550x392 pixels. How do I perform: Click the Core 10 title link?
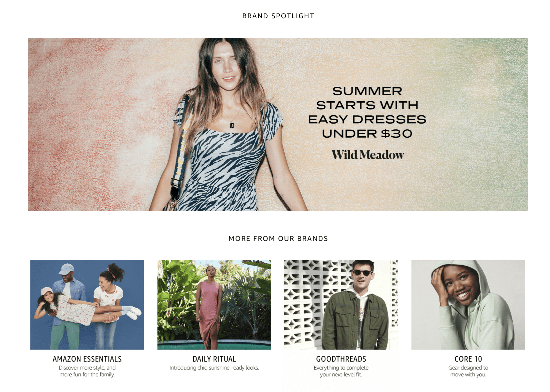468,359
